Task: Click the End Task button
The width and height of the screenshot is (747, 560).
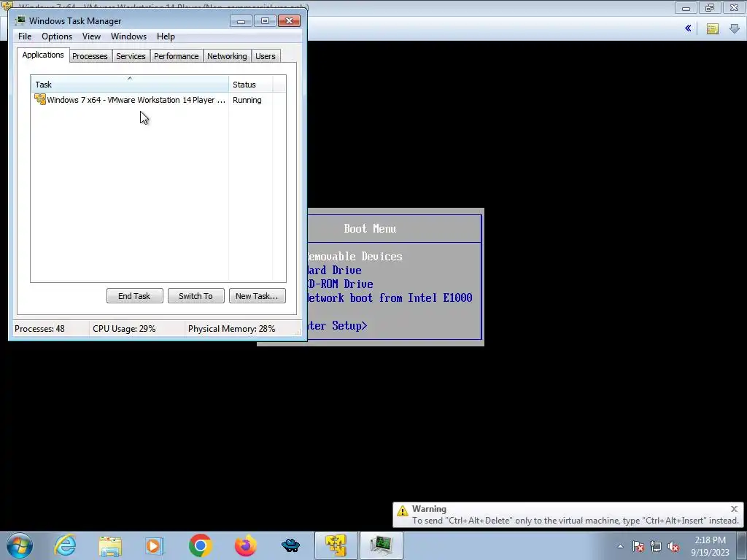Action: pyautogui.click(x=134, y=296)
